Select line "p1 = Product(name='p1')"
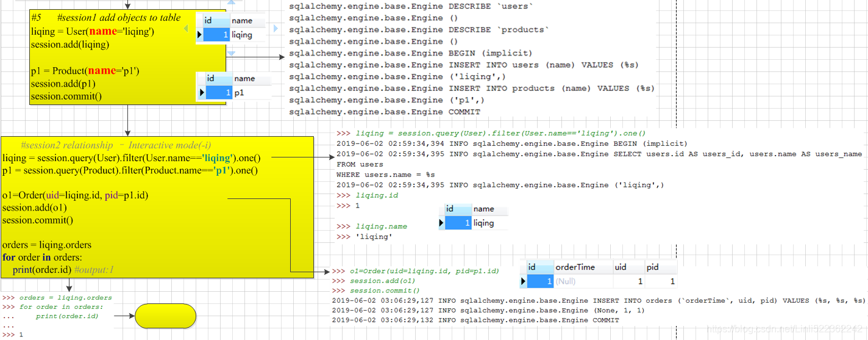This screenshot has height=340, width=868. (x=85, y=71)
